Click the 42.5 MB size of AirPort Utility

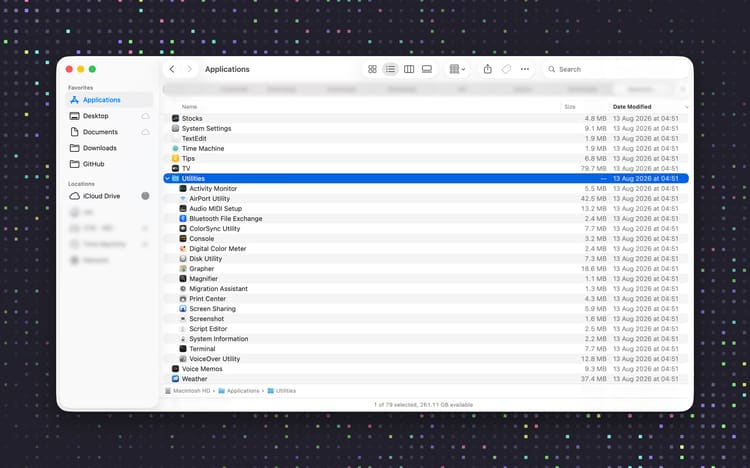click(x=594, y=199)
